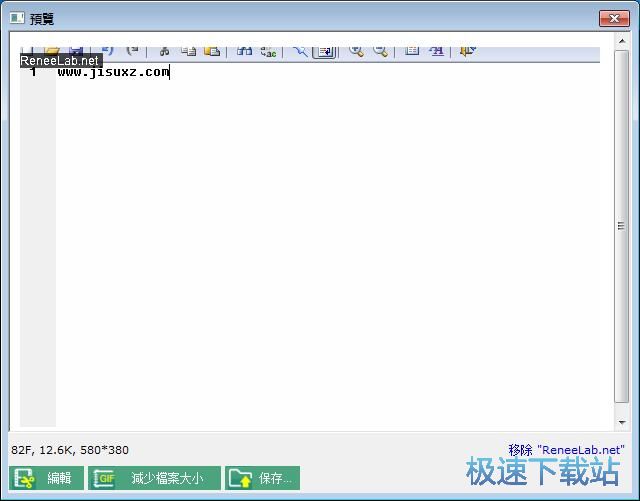Image resolution: width=640 pixels, height=501 pixels.
Task: Click the undo arrow icon in toolbar
Action: (x=108, y=51)
